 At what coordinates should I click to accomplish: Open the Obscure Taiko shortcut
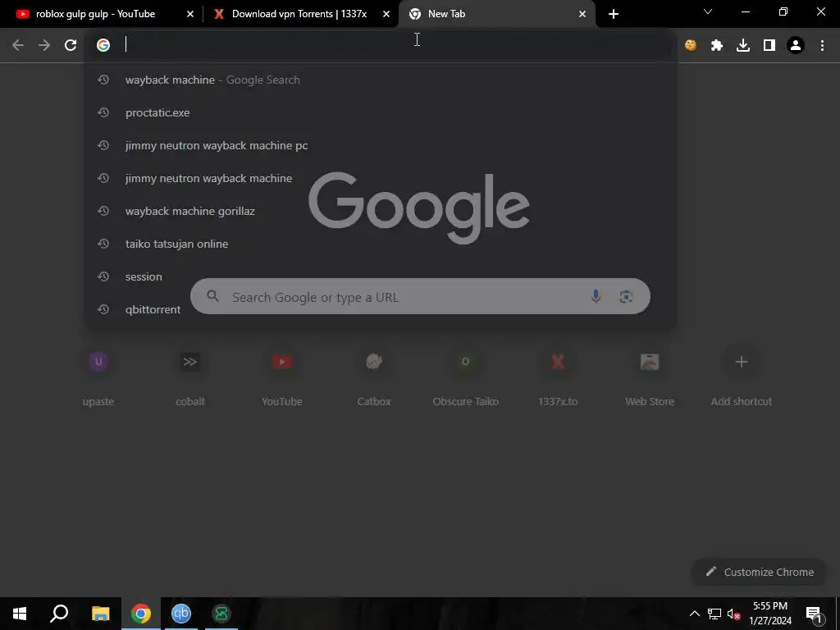466,376
